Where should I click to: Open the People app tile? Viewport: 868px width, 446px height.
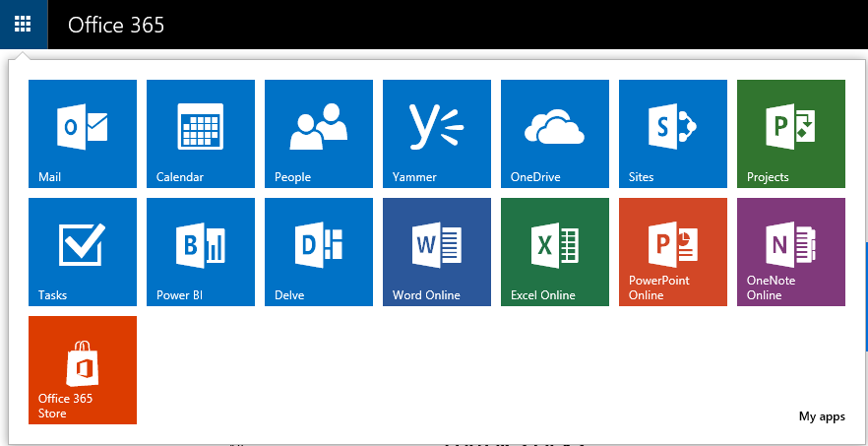[319, 133]
